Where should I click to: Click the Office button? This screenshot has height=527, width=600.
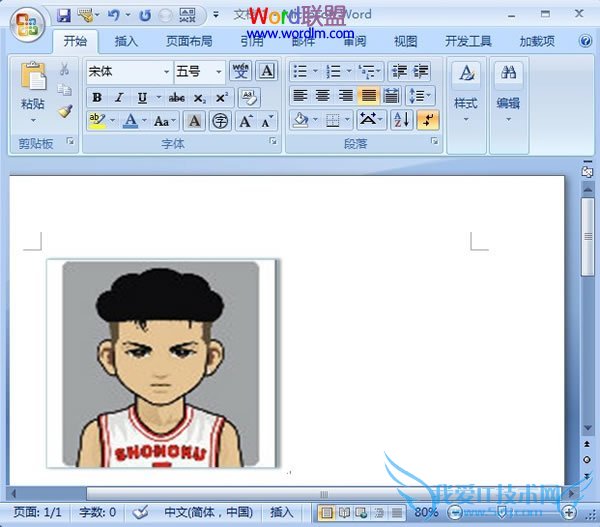(28, 22)
